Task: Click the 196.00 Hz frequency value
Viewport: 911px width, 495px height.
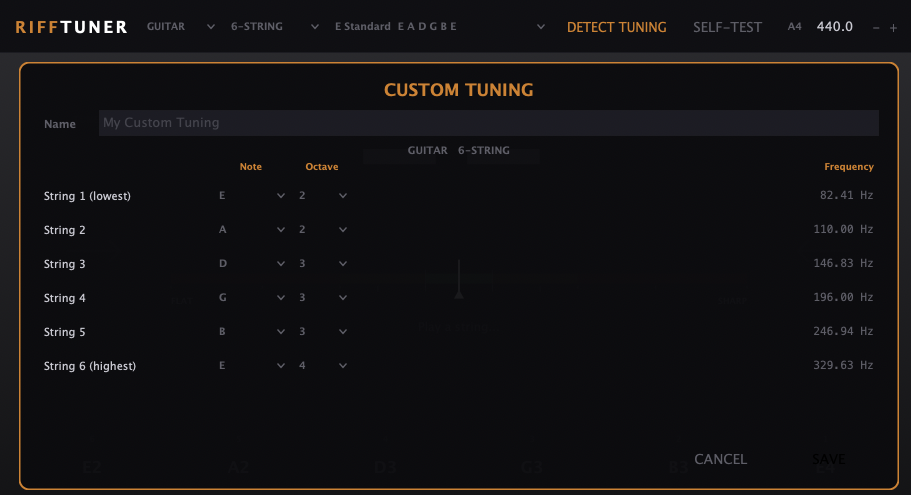Action: (x=843, y=297)
